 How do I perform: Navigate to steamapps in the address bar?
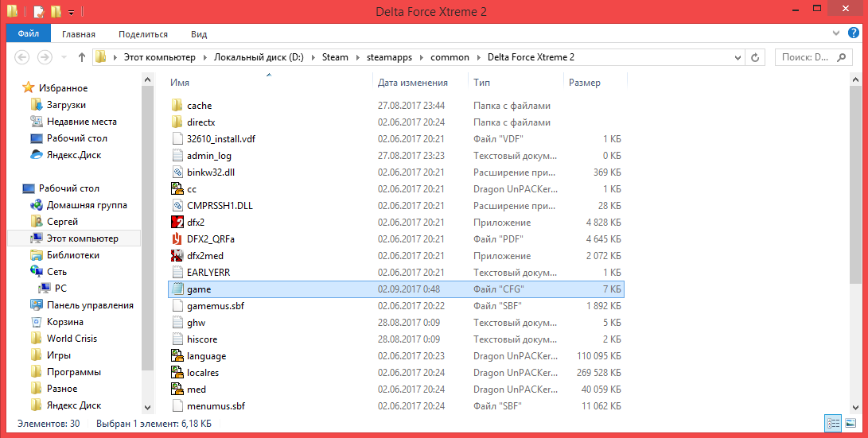pos(390,57)
